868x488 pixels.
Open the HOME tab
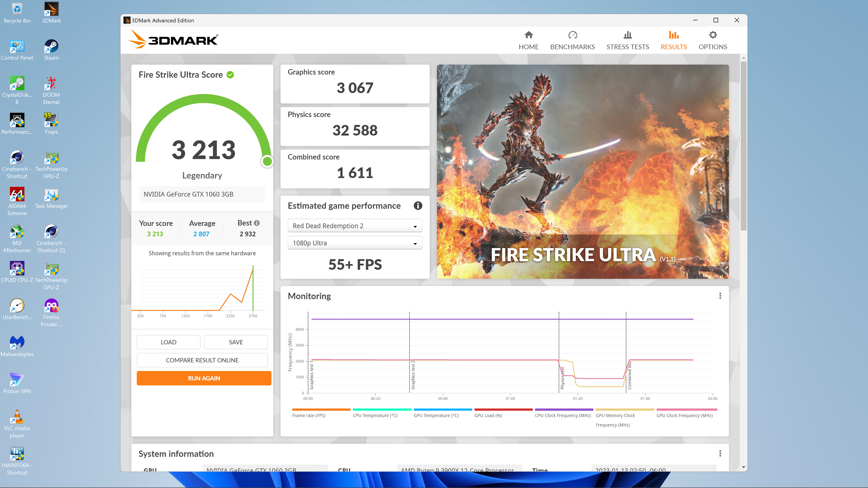[x=528, y=40]
